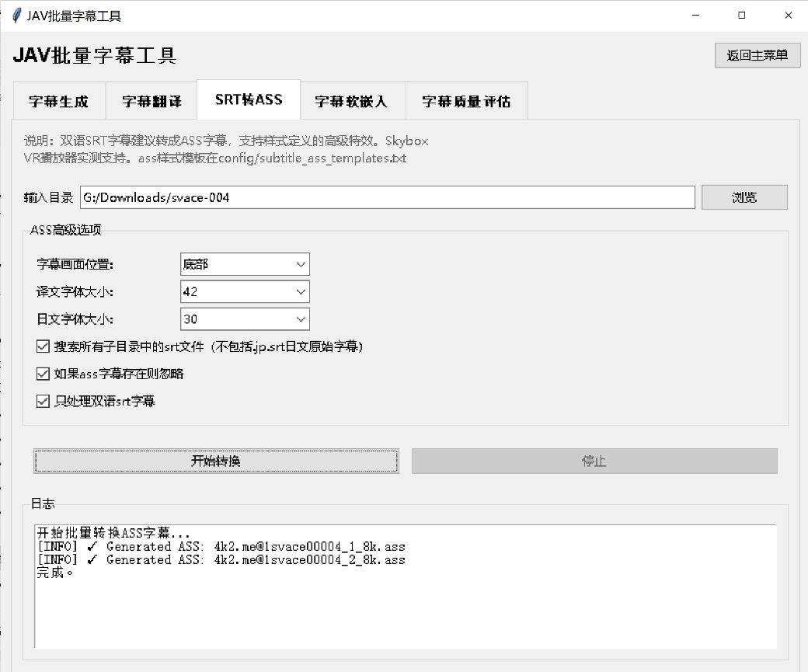
Task: Open the 字幕生成 tab
Action: tap(59, 101)
